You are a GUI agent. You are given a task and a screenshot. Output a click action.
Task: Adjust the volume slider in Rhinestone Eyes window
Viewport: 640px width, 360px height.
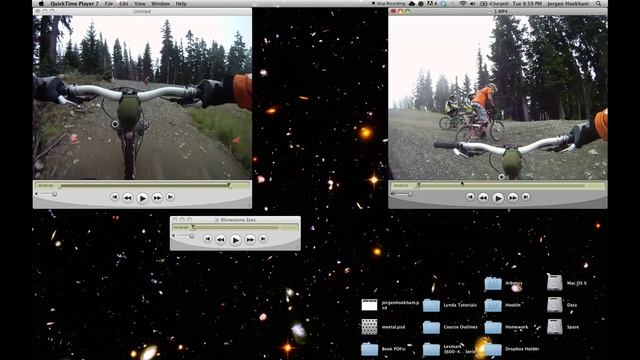click(x=184, y=236)
